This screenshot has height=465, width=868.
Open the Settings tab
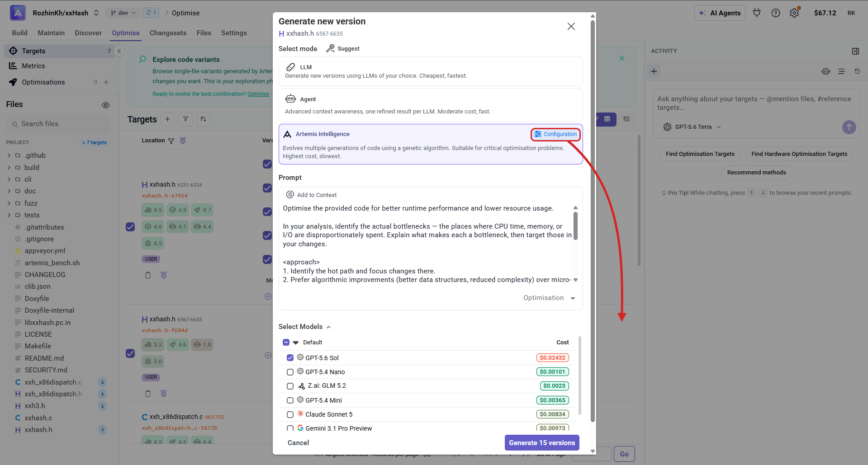click(x=234, y=33)
